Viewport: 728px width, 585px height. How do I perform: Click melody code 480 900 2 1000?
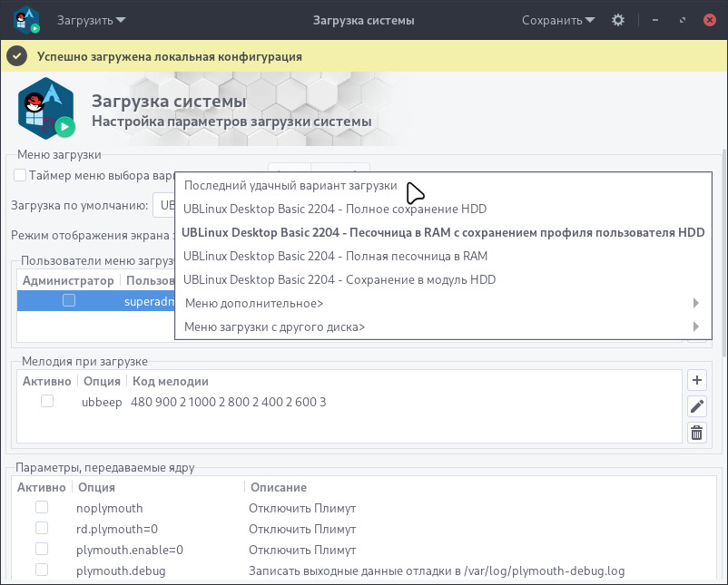[229, 402]
